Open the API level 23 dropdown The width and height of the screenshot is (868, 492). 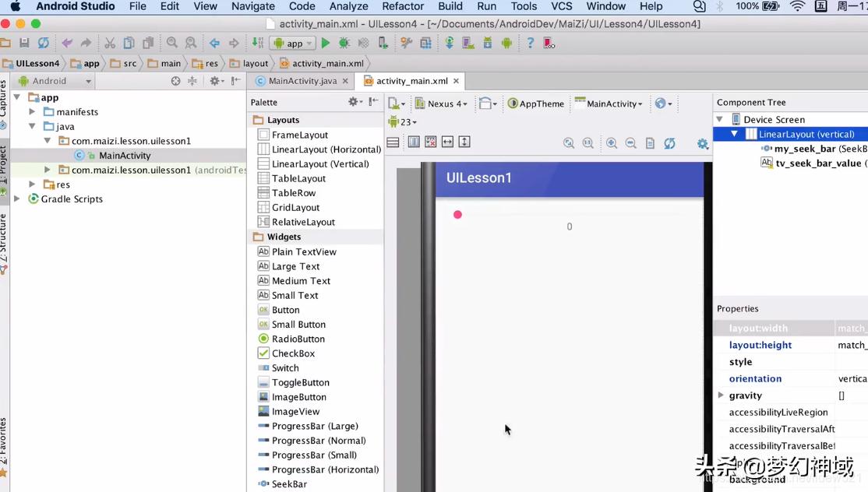click(x=403, y=122)
